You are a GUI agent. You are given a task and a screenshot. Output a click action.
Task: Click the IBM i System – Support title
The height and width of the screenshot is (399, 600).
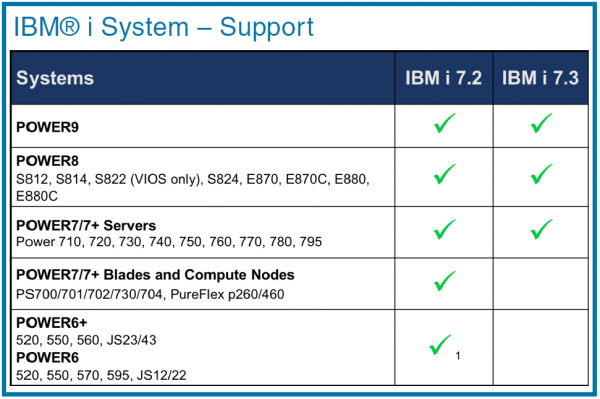click(164, 27)
